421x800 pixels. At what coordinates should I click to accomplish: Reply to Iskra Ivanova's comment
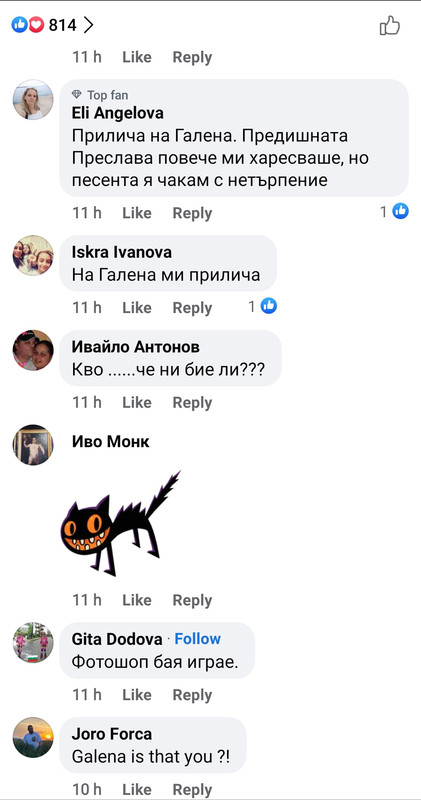(192, 308)
